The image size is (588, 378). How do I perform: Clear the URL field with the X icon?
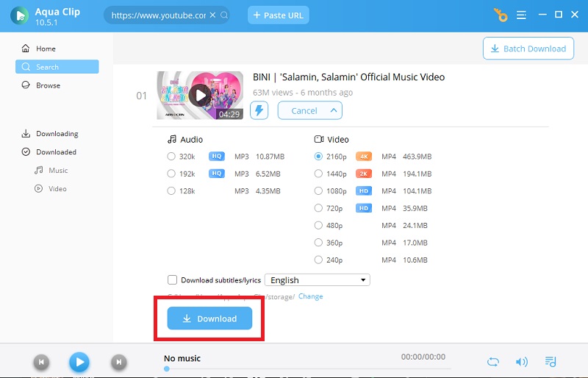[212, 15]
